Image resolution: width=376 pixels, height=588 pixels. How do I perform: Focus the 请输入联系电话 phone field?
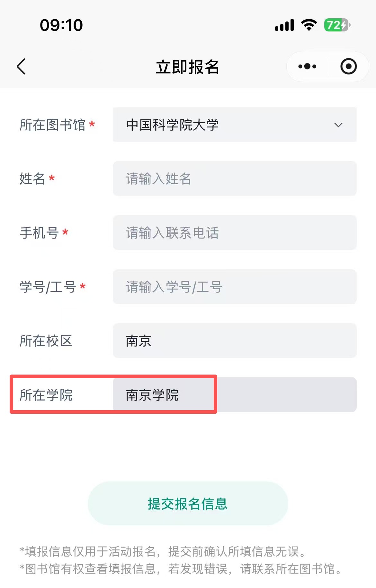(235, 232)
